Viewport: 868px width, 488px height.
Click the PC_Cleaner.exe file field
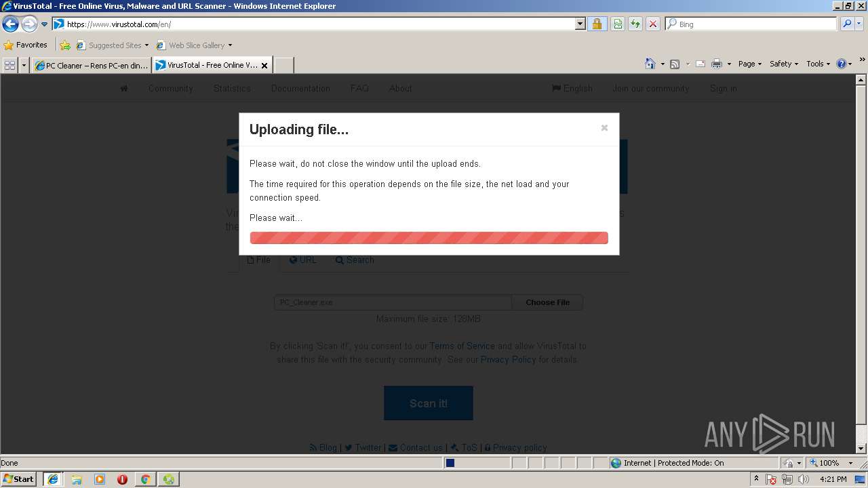[393, 302]
